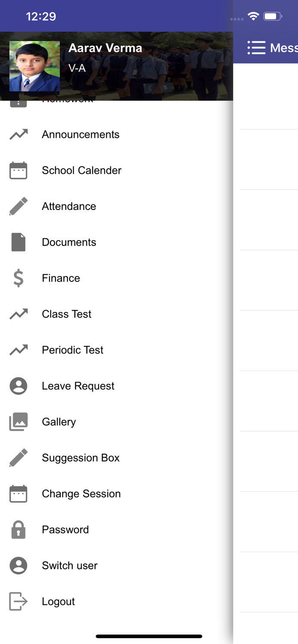Tap the Logout exit icon
The image size is (298, 644).
coord(18,601)
